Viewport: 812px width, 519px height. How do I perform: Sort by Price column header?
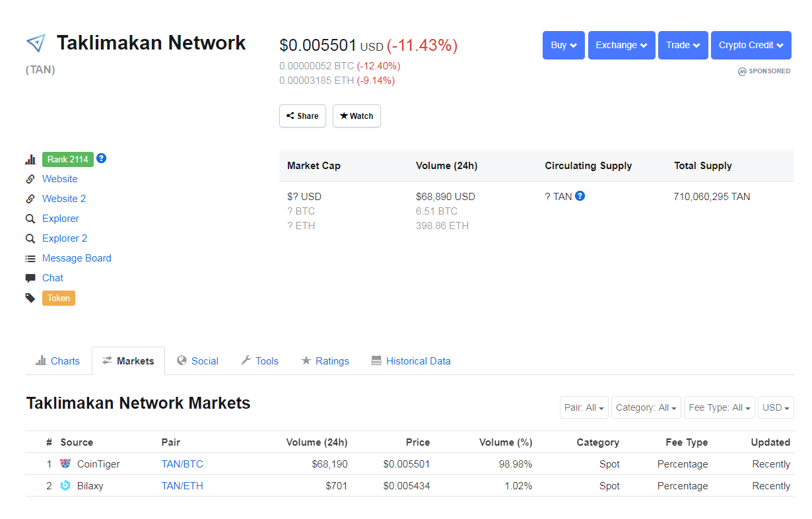click(x=418, y=442)
